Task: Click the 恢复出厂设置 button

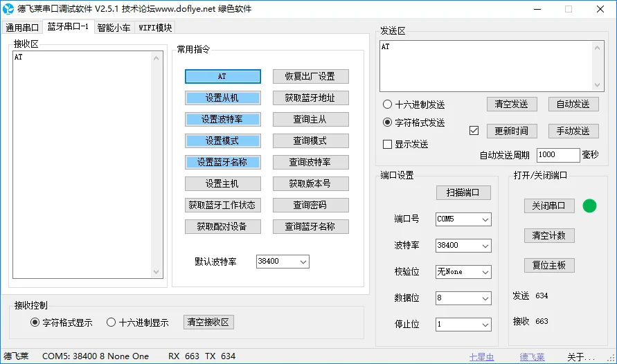Action: (x=310, y=76)
